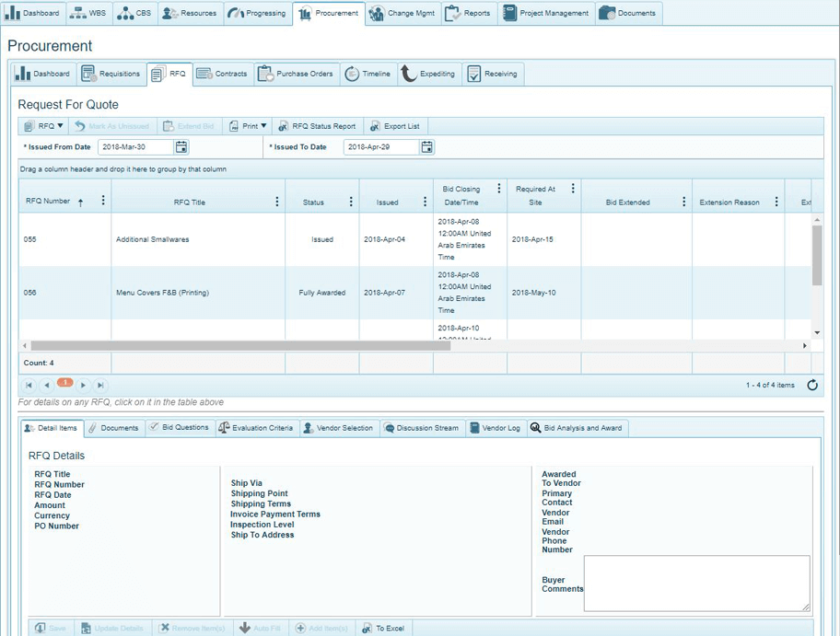The image size is (840, 636).
Task: Open the Bid Analysis and Award tab
Action: (577, 428)
